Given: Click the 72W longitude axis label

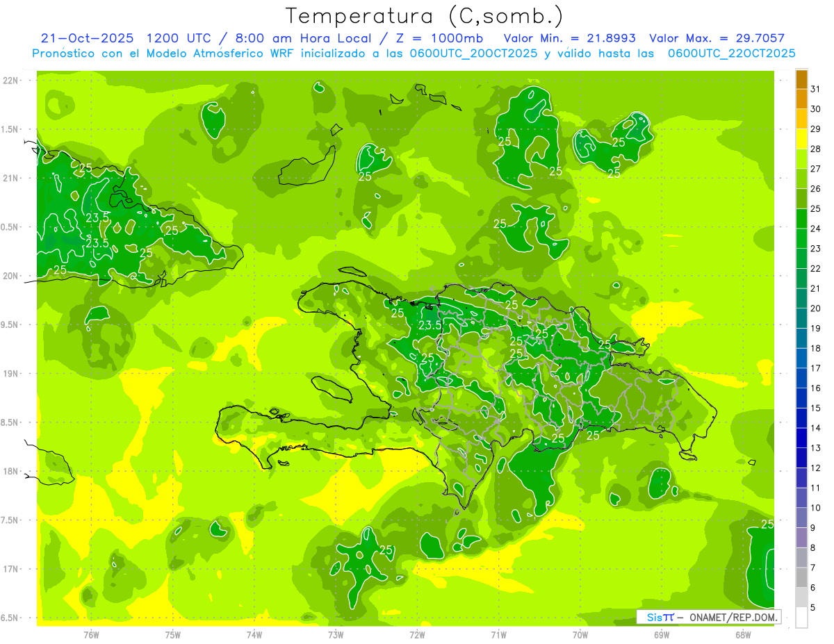Looking at the screenshot, I should [x=417, y=634].
